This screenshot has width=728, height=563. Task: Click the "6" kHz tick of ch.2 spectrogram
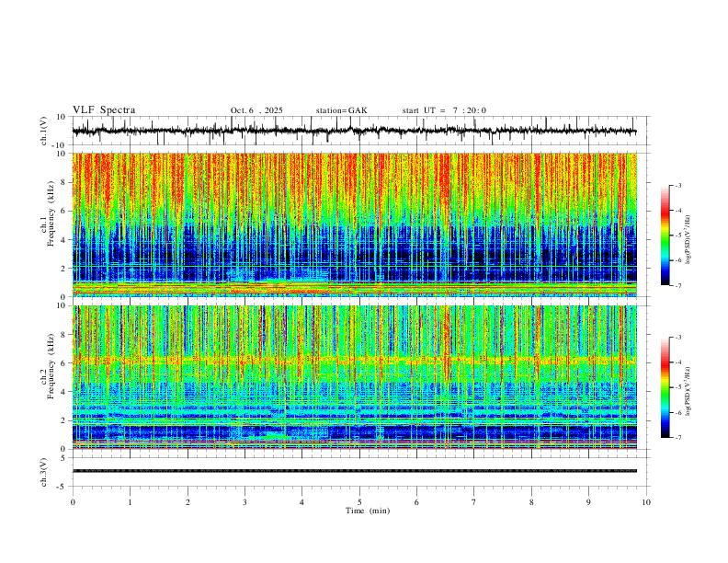[x=63, y=363]
